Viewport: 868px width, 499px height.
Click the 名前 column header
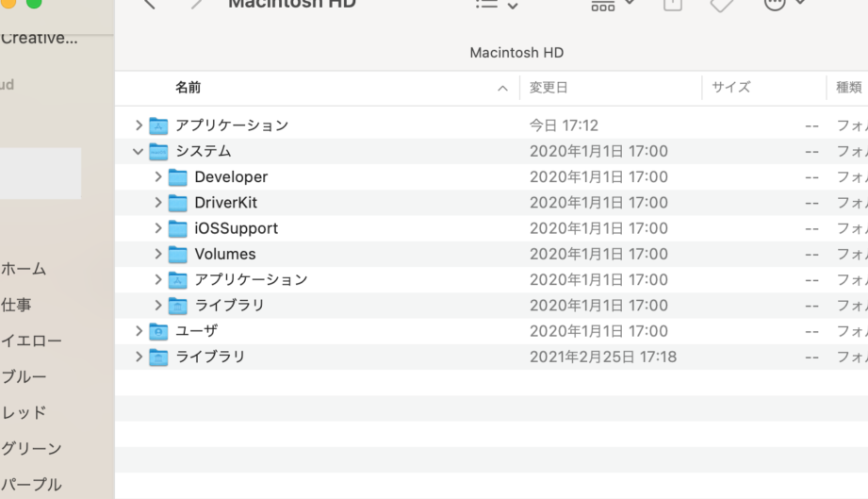[188, 88]
